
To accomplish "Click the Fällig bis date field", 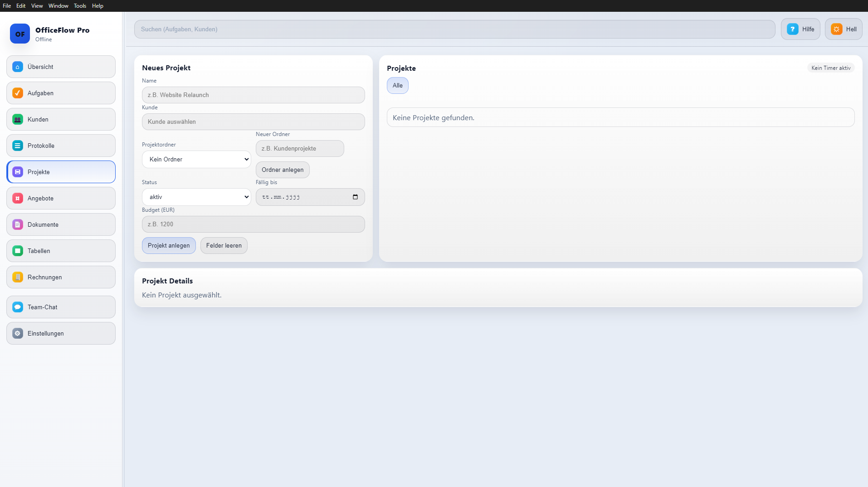I will pos(310,197).
